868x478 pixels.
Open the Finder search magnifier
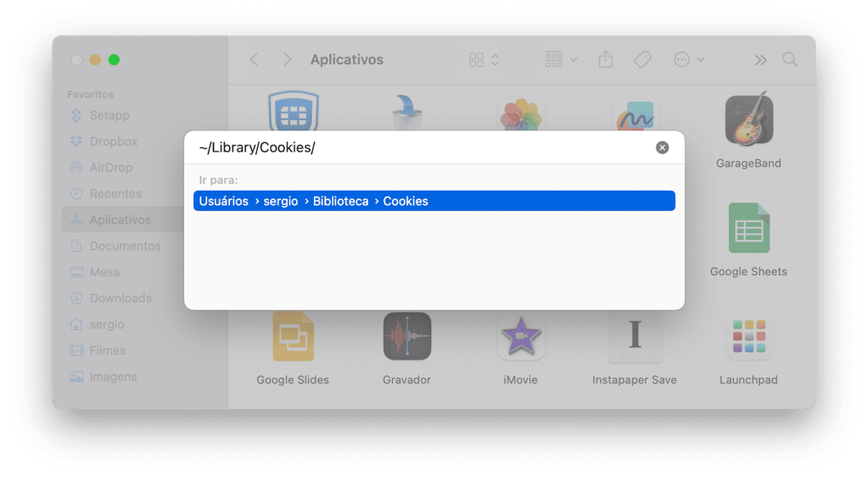[789, 60]
